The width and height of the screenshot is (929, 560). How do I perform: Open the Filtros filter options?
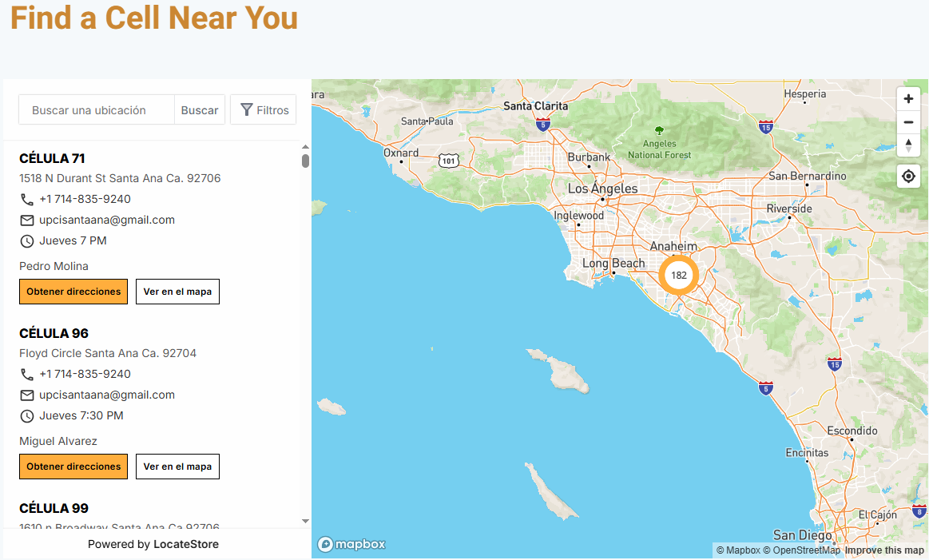point(264,110)
